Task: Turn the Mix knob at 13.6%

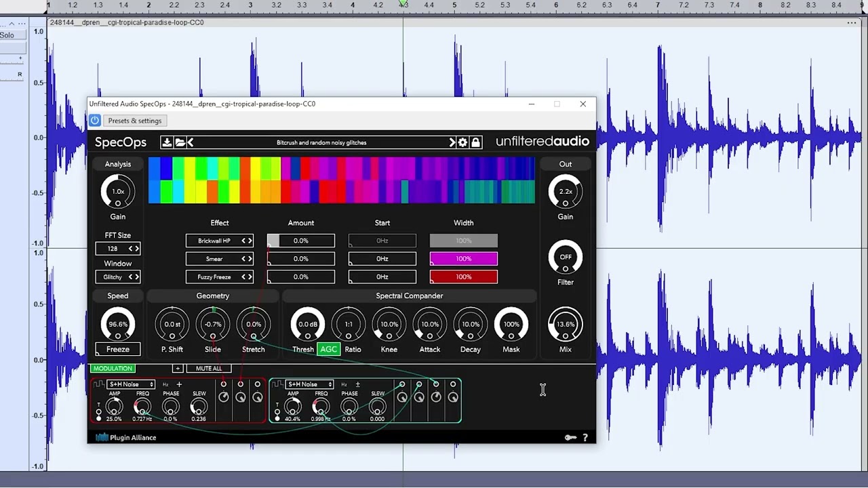Action: 566,325
